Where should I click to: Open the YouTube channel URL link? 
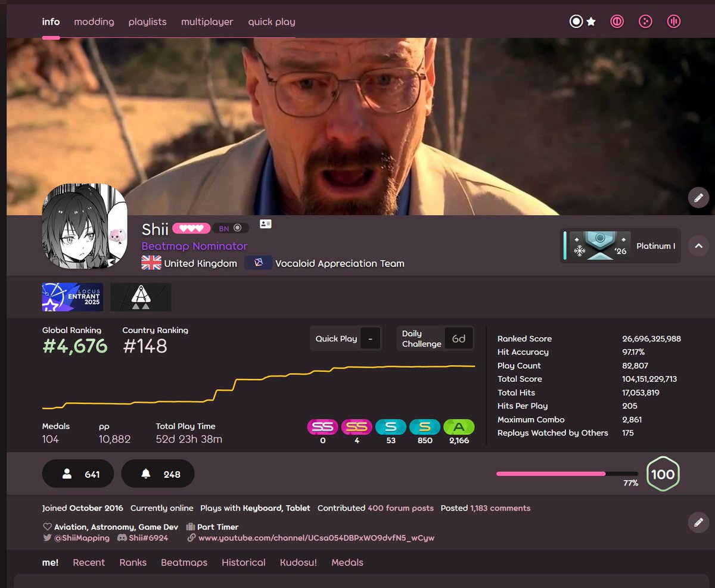[316, 538]
